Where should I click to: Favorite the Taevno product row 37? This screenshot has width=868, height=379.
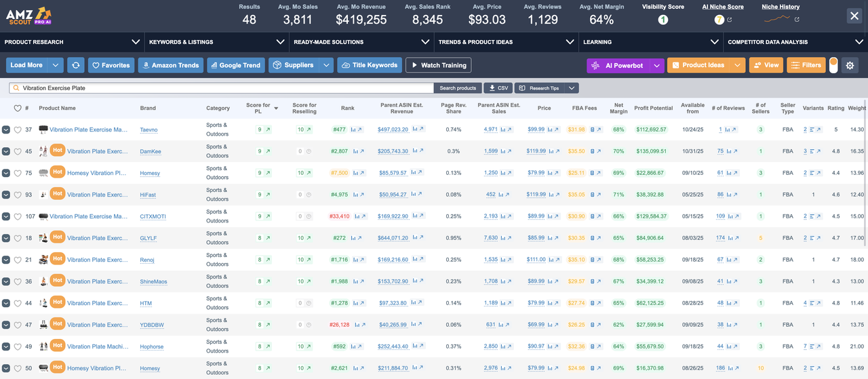(18, 129)
